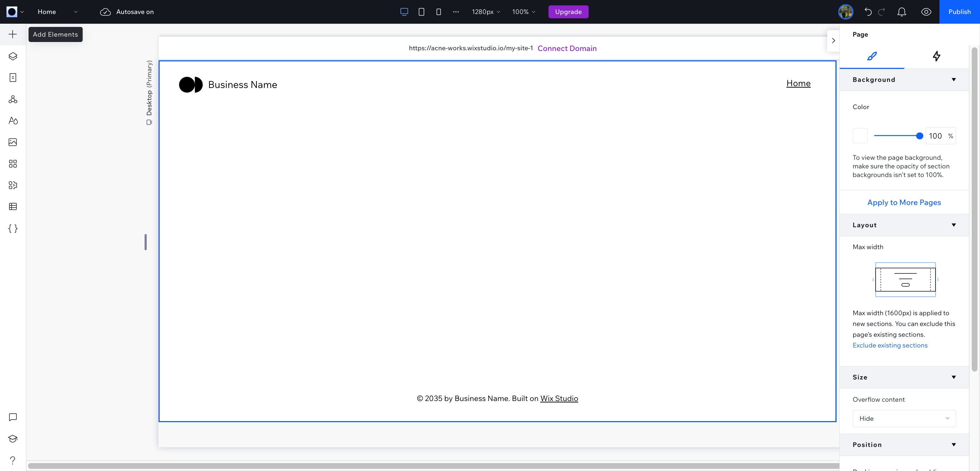
Task: Click the black circles site logo
Action: coord(190,84)
